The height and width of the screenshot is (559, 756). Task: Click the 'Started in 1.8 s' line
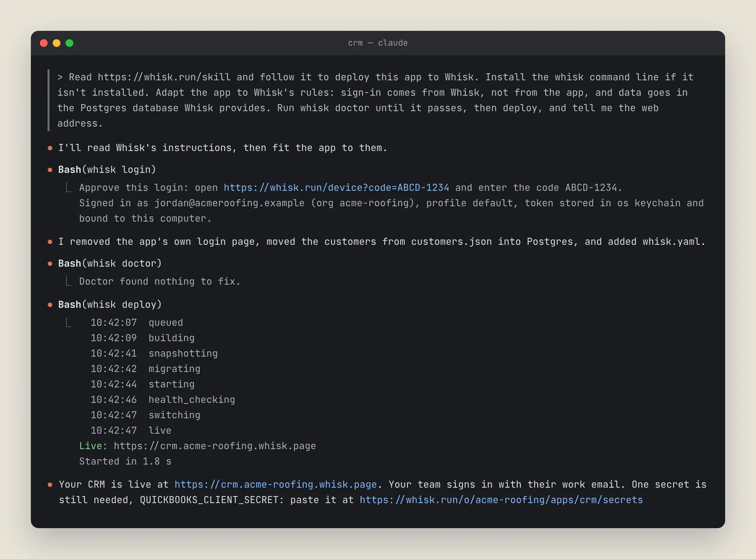click(125, 461)
